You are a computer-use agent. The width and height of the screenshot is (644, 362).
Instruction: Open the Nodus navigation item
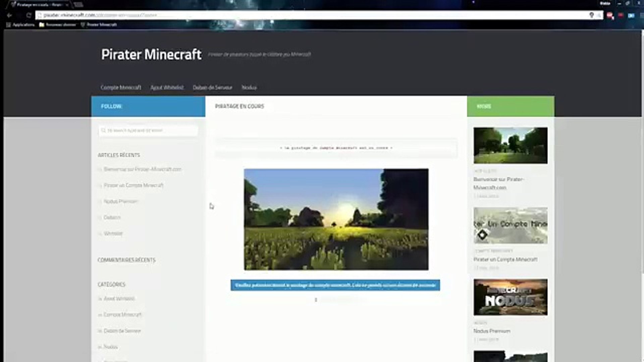coord(250,87)
